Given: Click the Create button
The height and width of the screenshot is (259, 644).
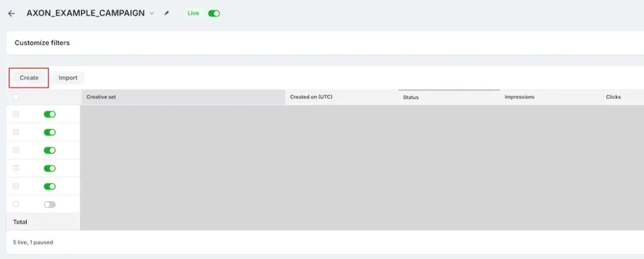Looking at the screenshot, I should [29, 78].
